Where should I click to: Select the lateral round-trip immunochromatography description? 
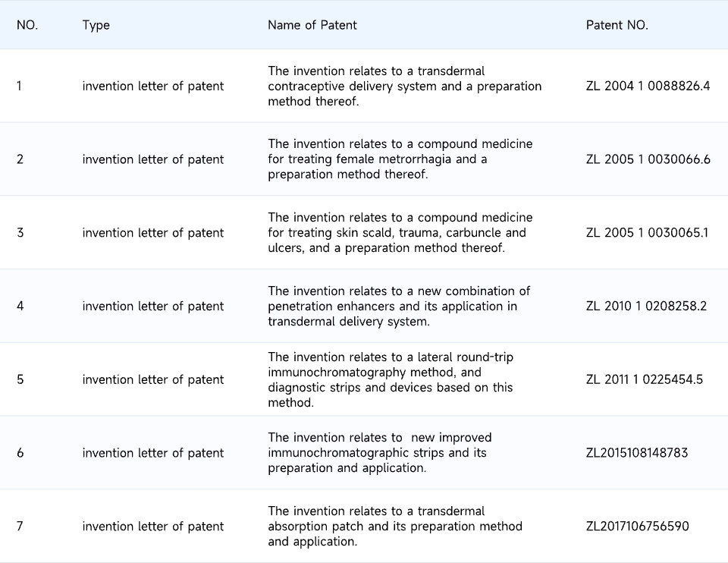tap(391, 379)
